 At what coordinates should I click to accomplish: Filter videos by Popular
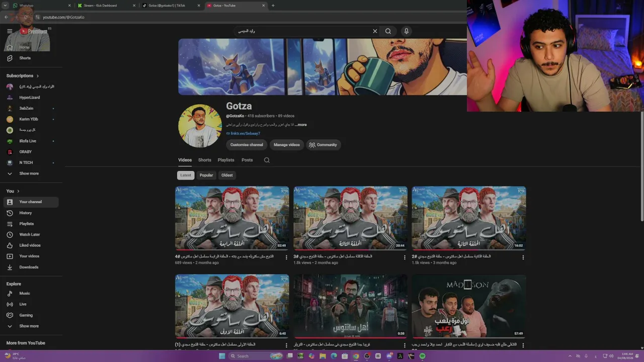click(206, 175)
